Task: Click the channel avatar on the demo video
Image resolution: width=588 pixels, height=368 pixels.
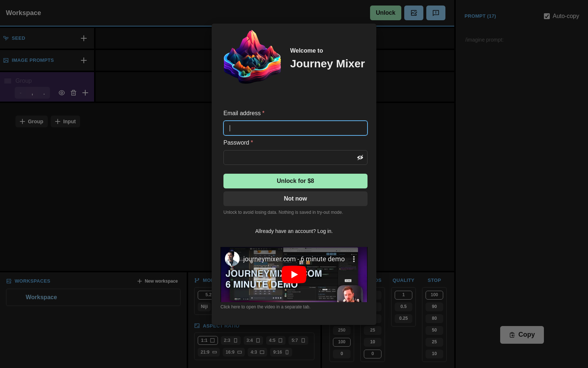Action: 232,259
